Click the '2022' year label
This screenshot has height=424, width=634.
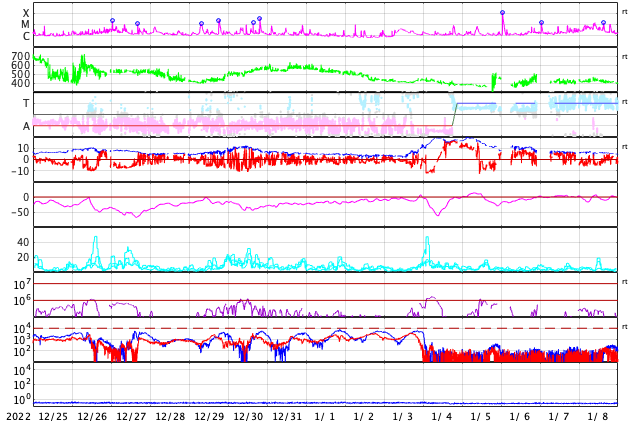pos(18,417)
